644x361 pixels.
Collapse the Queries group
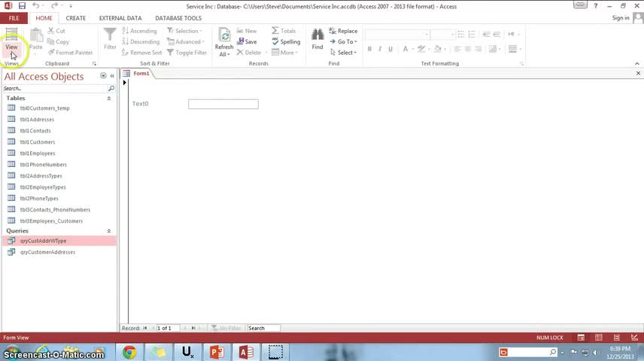click(109, 231)
